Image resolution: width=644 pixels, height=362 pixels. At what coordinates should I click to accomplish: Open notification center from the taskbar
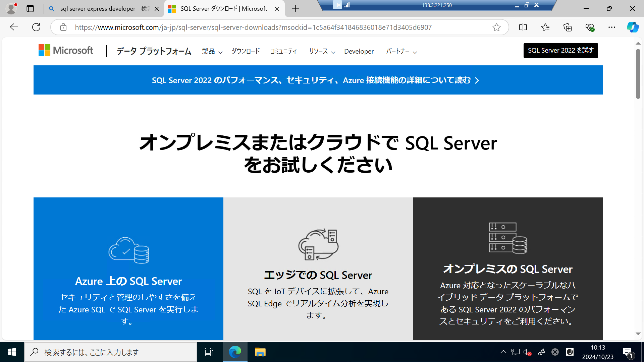pyautogui.click(x=629, y=352)
